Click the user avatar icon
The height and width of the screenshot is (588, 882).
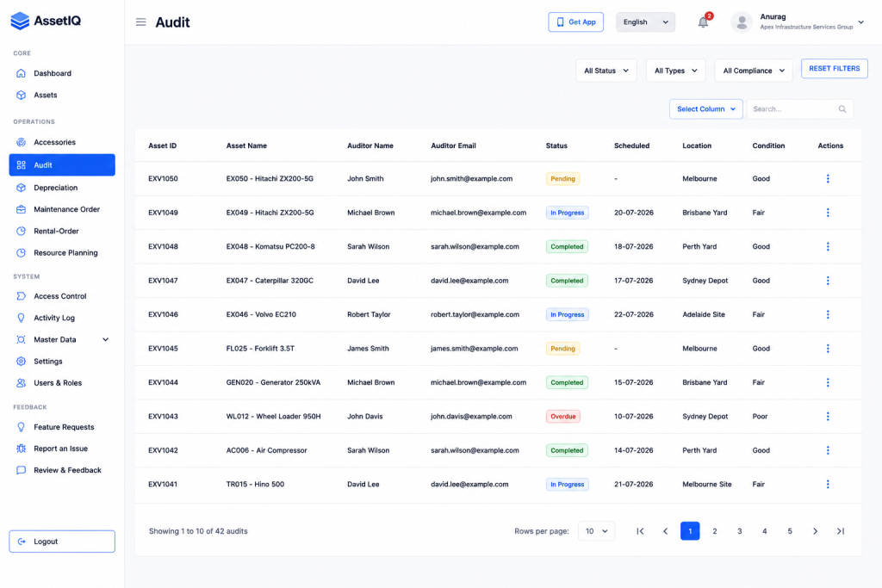tap(742, 22)
